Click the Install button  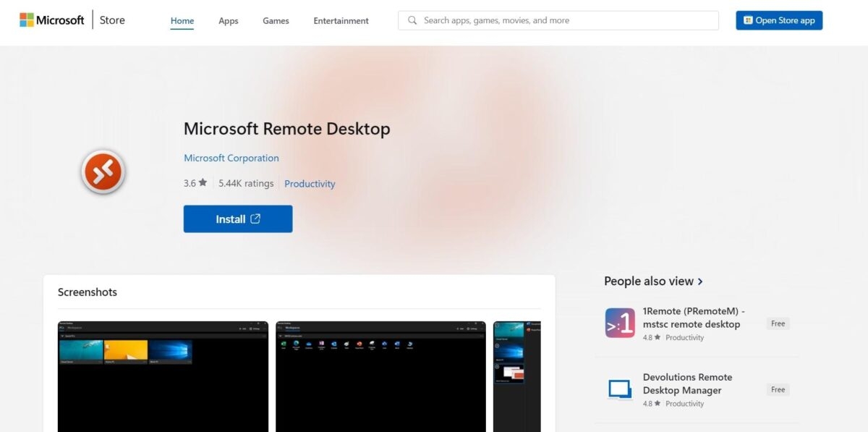click(x=238, y=219)
